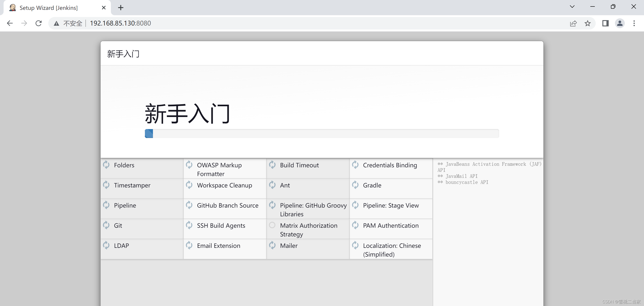Viewport: 644px width, 306px height.
Task: Click the 不安全 security label
Action: [x=72, y=23]
